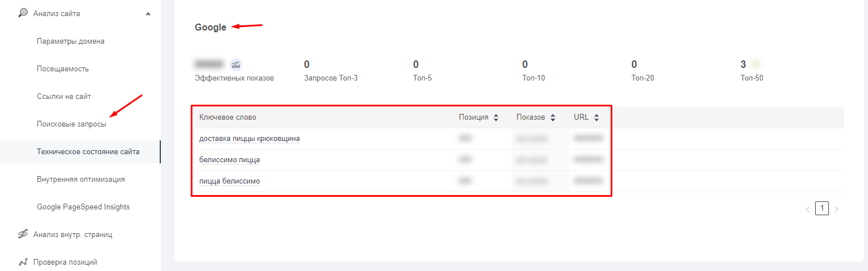The image size is (868, 271).
Task: Sort table by Показов column arrows
Action: point(553,117)
